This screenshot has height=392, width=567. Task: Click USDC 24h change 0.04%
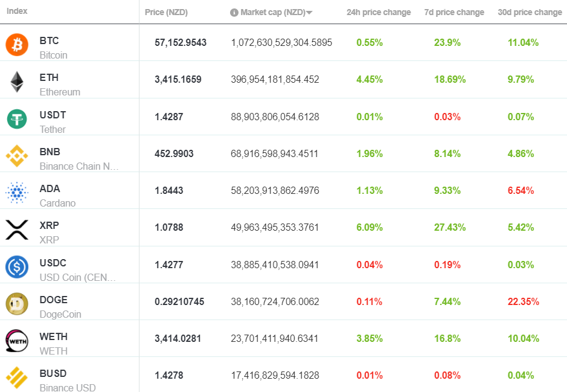click(370, 265)
